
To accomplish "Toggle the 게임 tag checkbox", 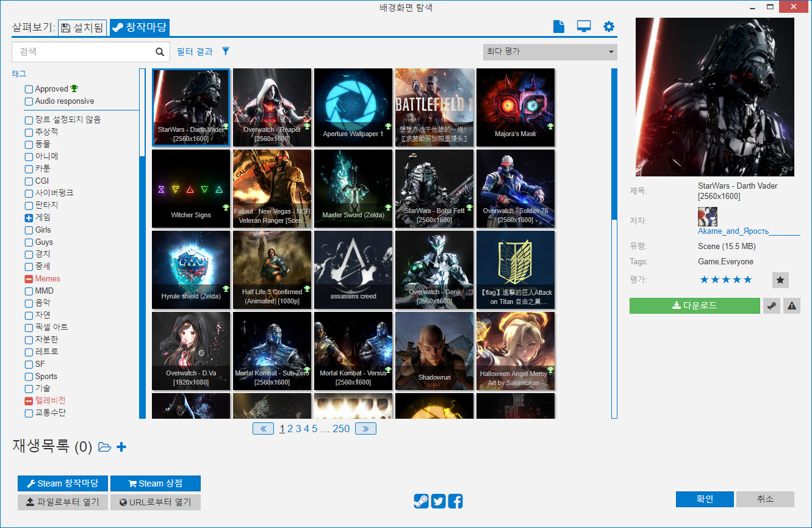I will point(29,217).
